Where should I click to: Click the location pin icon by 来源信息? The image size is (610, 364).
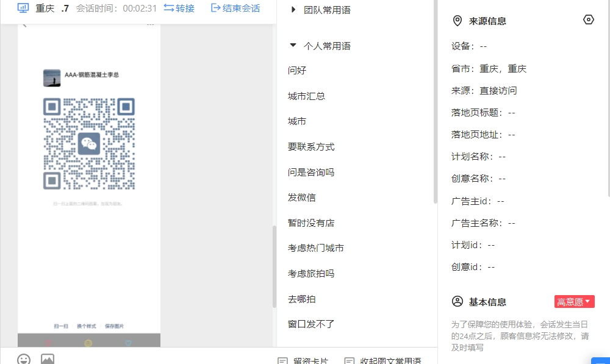tap(457, 21)
